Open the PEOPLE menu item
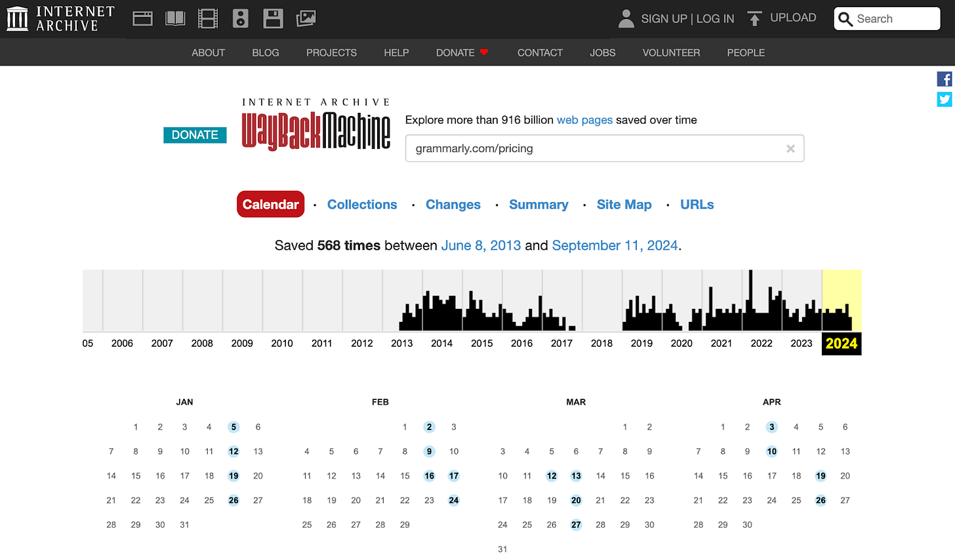 point(746,52)
